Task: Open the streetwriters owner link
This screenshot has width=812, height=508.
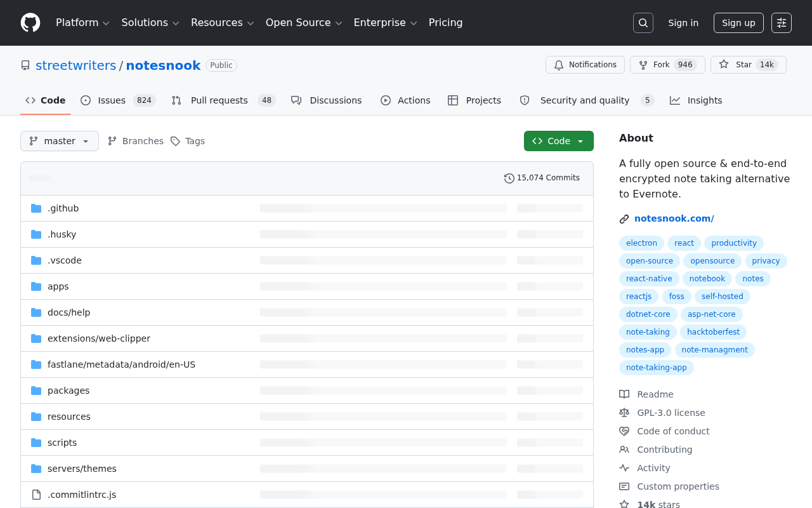Action: point(76,65)
